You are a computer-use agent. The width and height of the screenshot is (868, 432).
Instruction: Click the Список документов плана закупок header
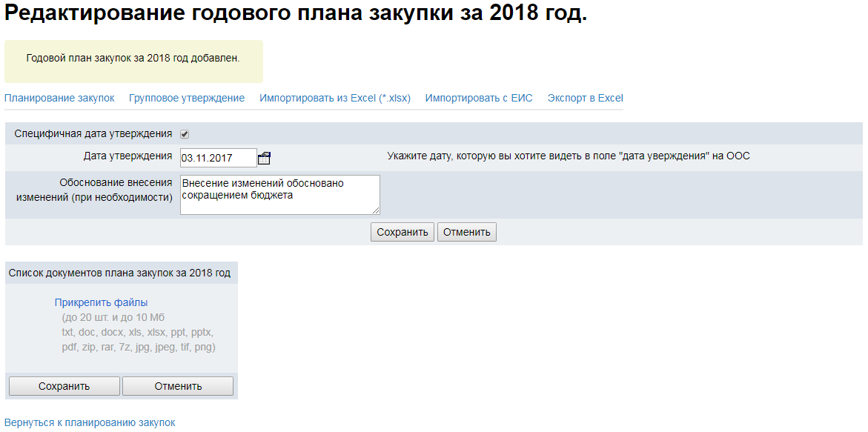pos(119,273)
